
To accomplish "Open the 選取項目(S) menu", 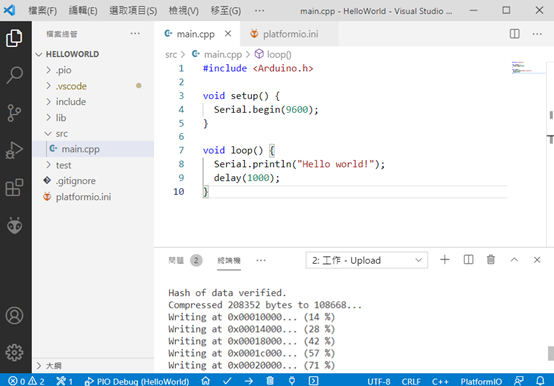I will (133, 11).
